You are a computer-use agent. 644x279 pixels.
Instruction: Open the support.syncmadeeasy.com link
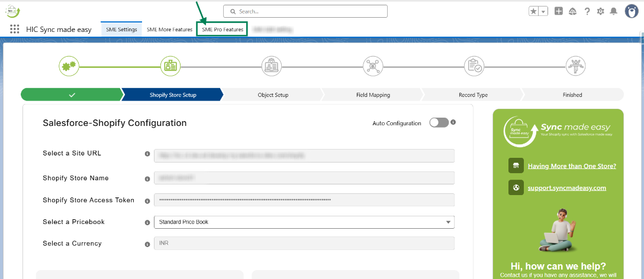point(567,188)
